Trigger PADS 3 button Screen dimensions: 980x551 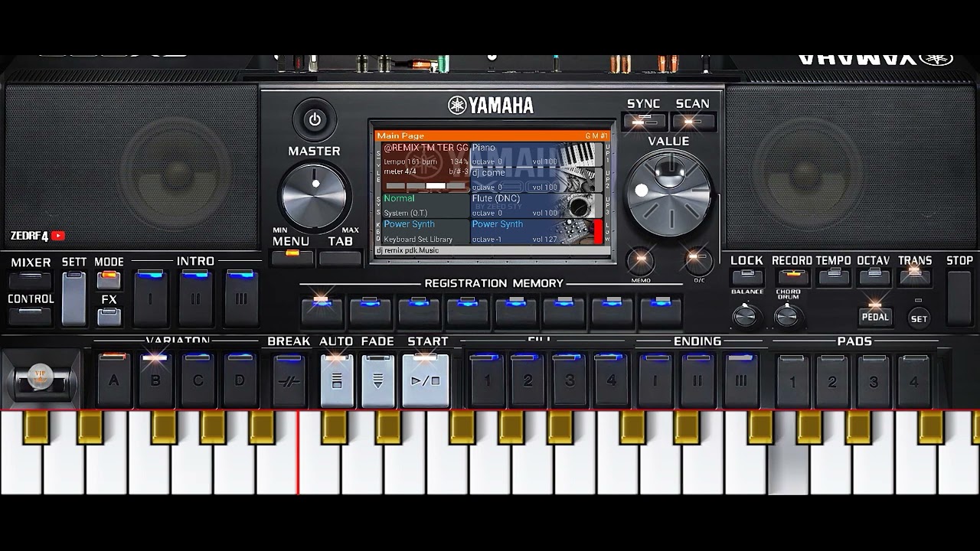874,380
